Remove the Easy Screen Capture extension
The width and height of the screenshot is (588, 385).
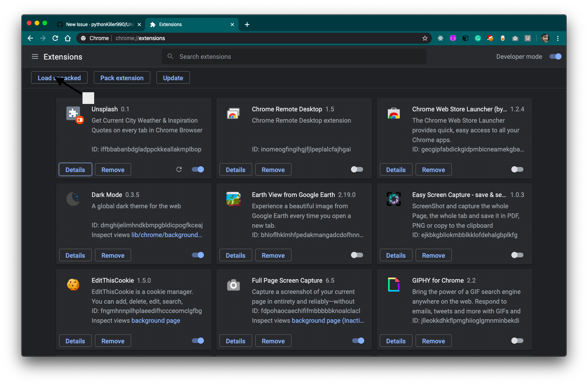434,255
